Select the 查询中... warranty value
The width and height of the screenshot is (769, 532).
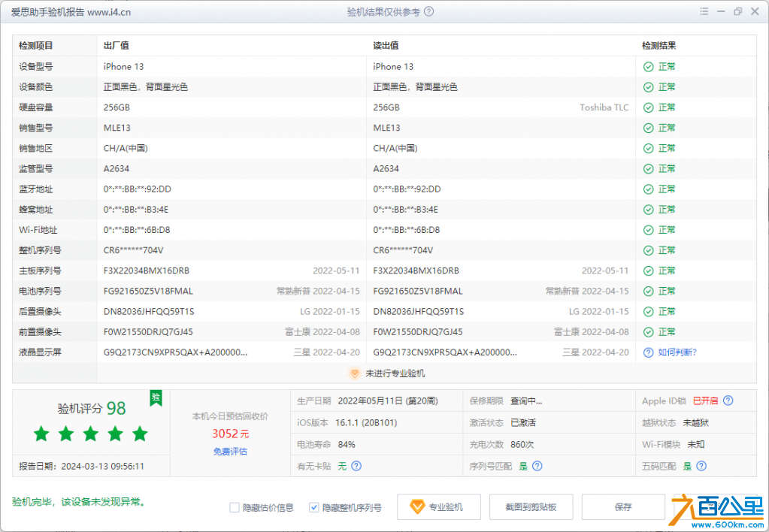(526, 401)
